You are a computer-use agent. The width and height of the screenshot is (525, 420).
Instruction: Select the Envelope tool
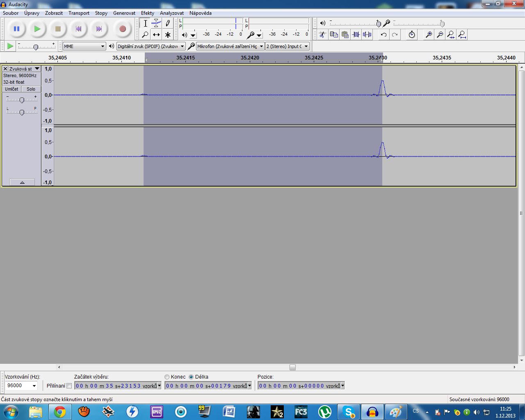pos(156,23)
